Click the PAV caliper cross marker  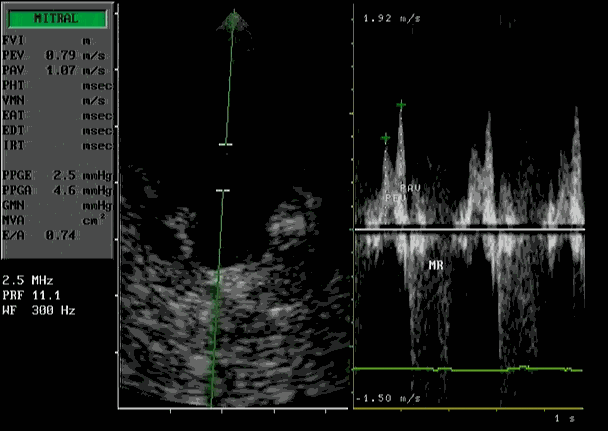[x=401, y=104]
